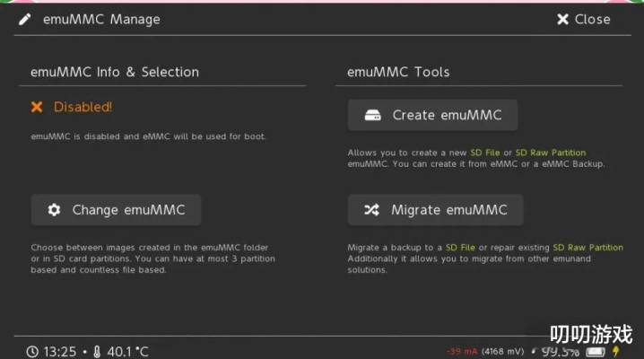Click the battery icon in status bar

[596, 352]
